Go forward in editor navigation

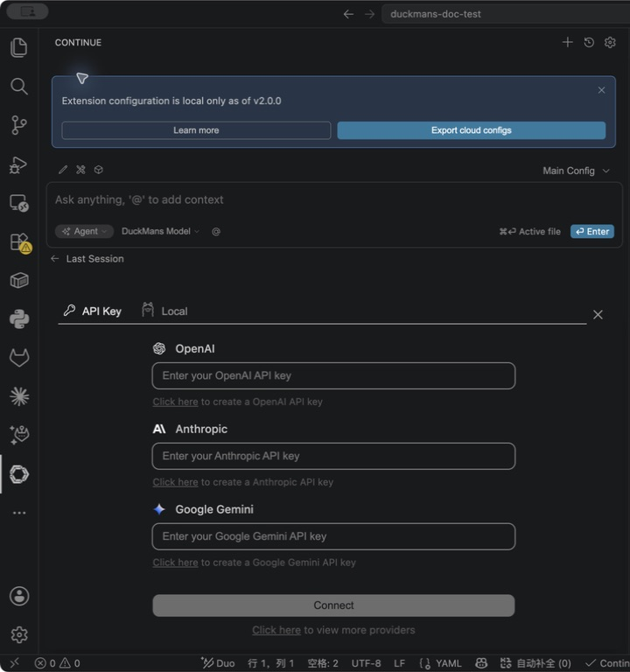(x=369, y=14)
